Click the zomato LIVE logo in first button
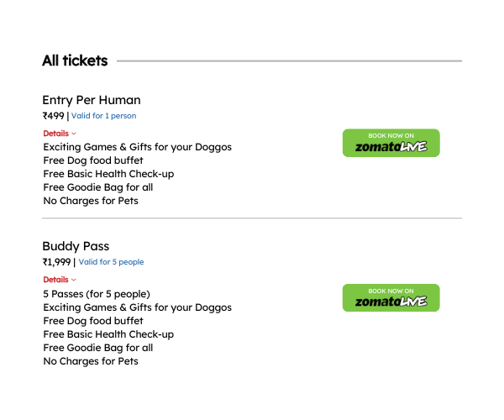504x420 pixels. coord(391,147)
